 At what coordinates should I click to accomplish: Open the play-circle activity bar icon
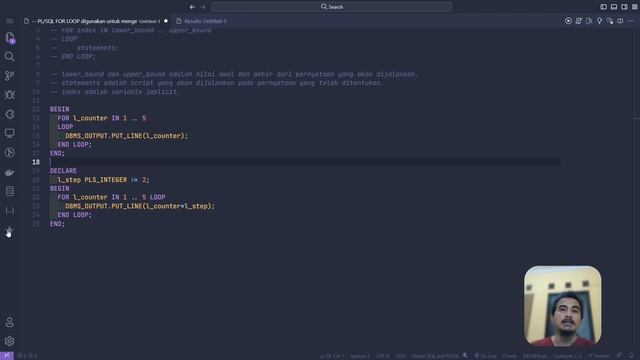pos(9,153)
